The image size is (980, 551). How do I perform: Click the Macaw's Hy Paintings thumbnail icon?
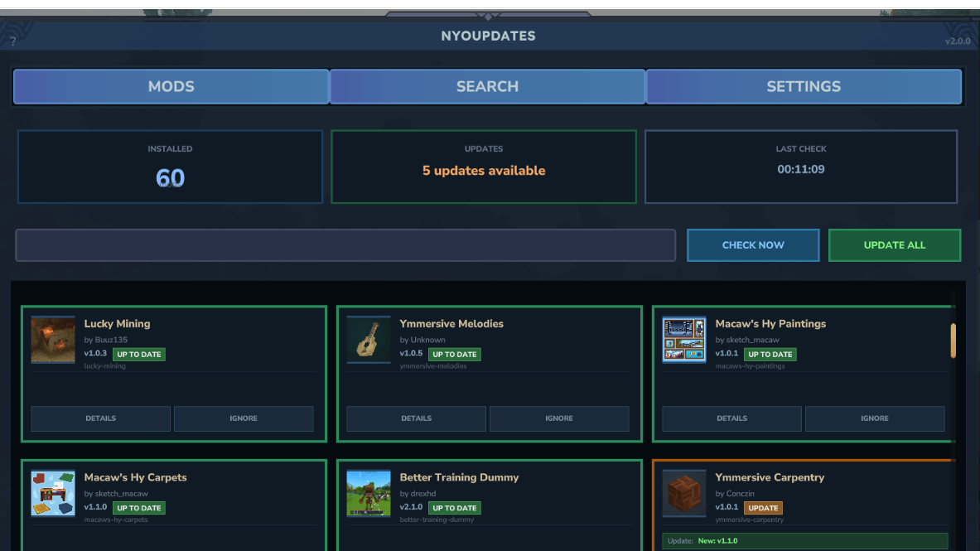coord(684,339)
